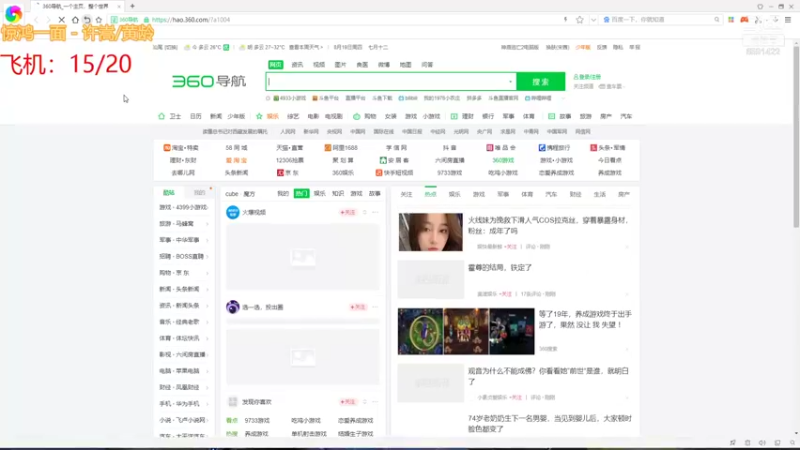Select the 地图 search tab
The height and width of the screenshot is (450, 800).
(x=406, y=65)
